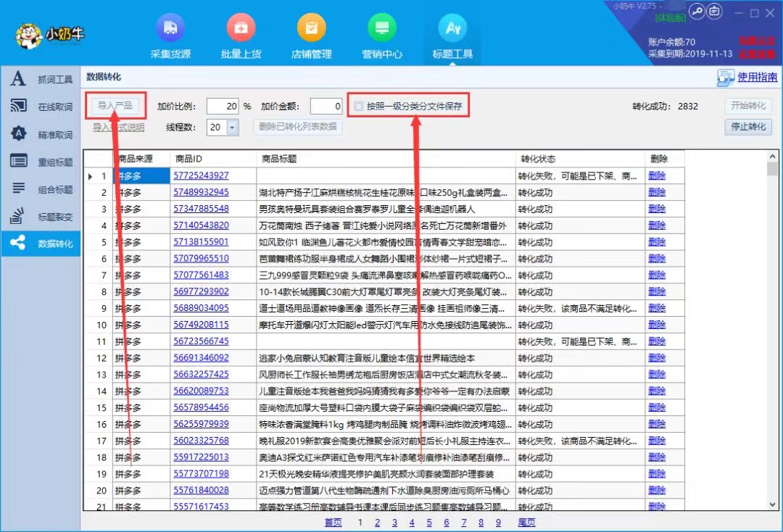This screenshot has height=532, width=783.
Task: Select row 17 status 转化失败 cell
Action: [580, 441]
